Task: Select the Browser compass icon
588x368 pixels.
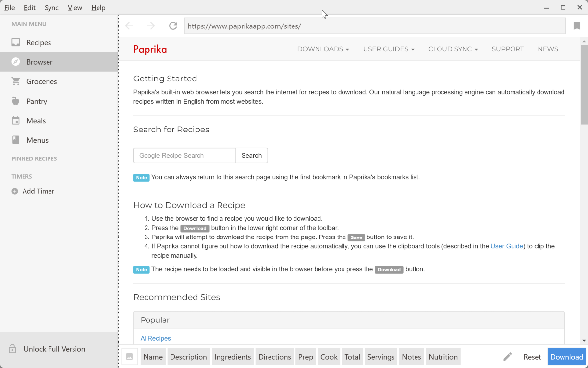Action: [x=16, y=62]
